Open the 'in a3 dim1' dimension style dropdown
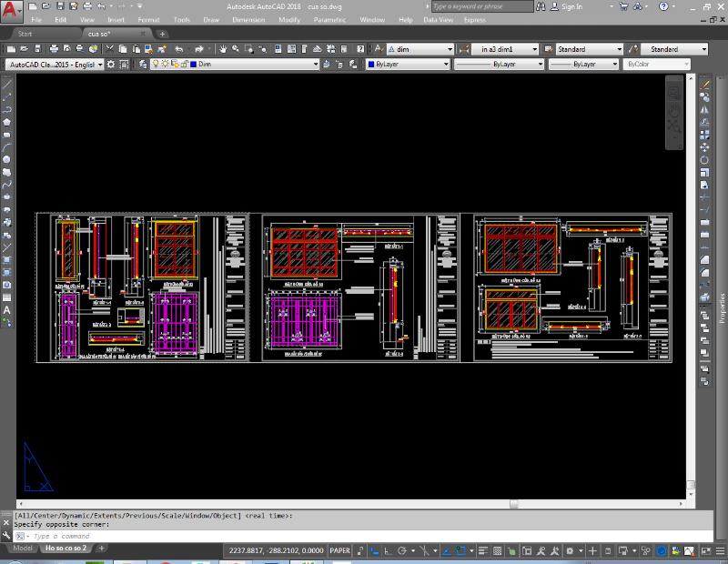The width and height of the screenshot is (728, 564). point(535,49)
